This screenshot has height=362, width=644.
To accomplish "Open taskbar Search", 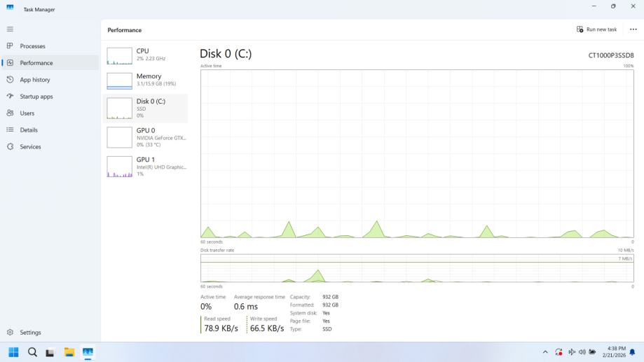I will [32, 352].
